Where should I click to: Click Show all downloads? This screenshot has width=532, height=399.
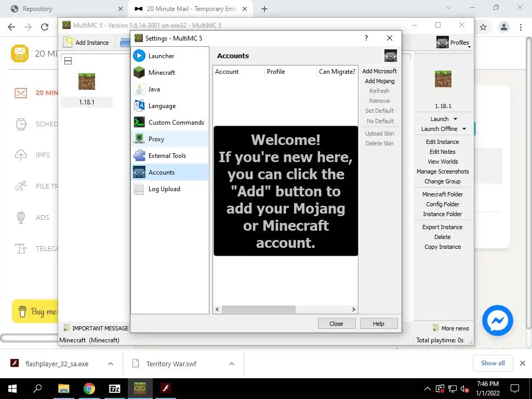click(493, 363)
